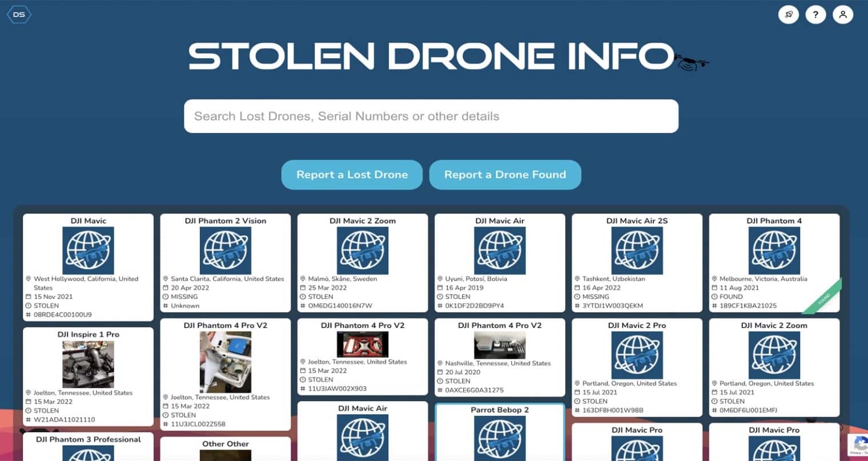Open DJI Phantom 4 Melbourne globe image
The height and width of the screenshot is (461, 868).
coord(774,250)
